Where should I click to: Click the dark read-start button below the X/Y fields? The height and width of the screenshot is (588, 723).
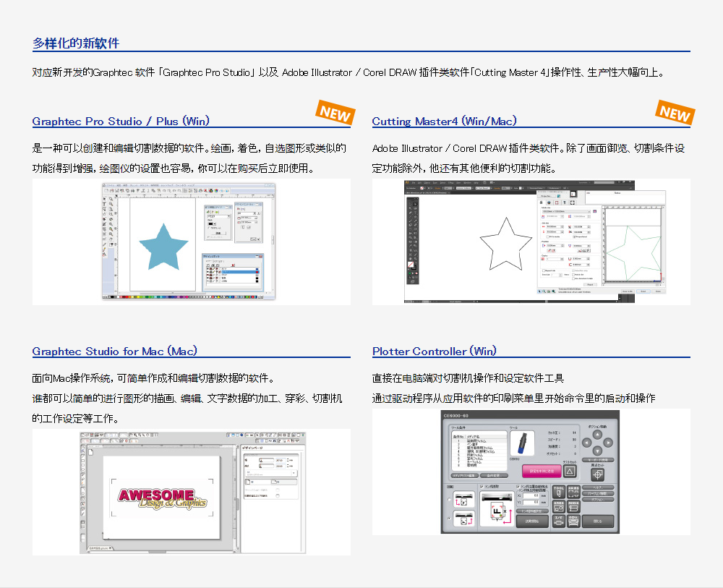[533, 521]
